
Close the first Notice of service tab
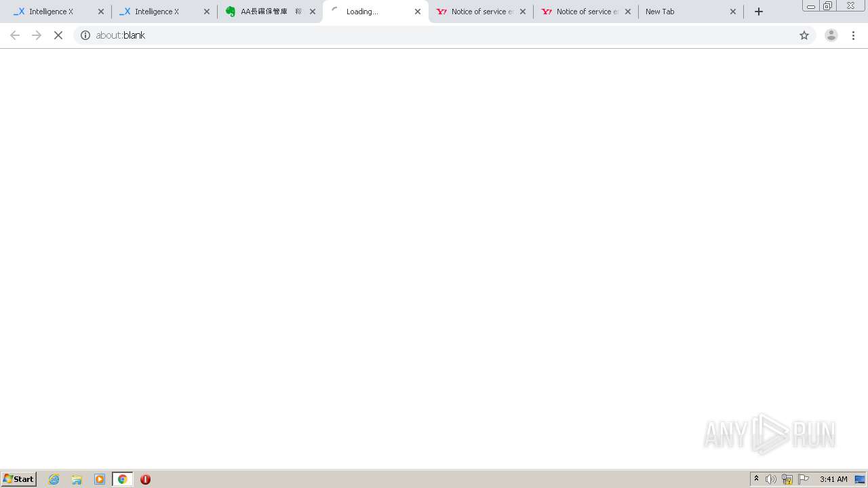(523, 12)
